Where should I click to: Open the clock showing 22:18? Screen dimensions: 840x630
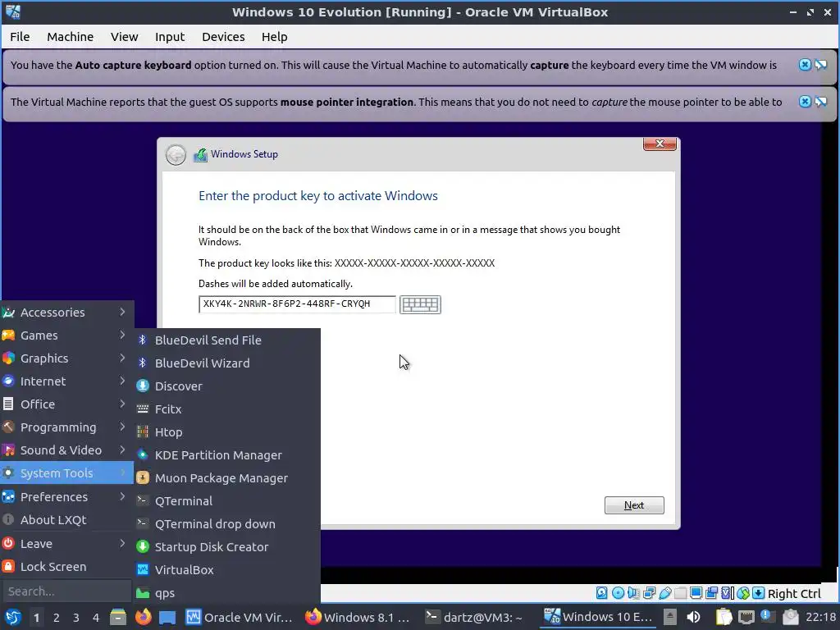820,617
